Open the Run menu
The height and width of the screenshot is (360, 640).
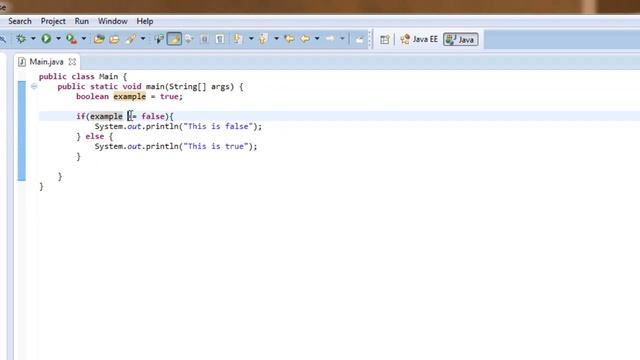tap(82, 21)
